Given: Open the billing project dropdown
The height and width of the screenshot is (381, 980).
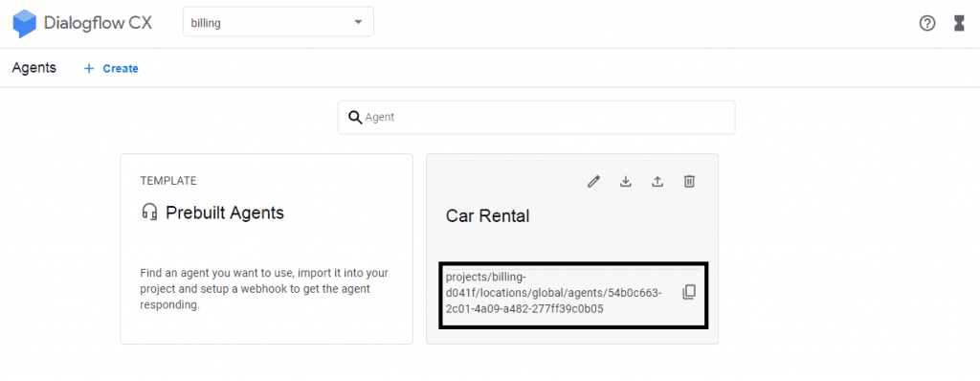Looking at the screenshot, I should 278,22.
